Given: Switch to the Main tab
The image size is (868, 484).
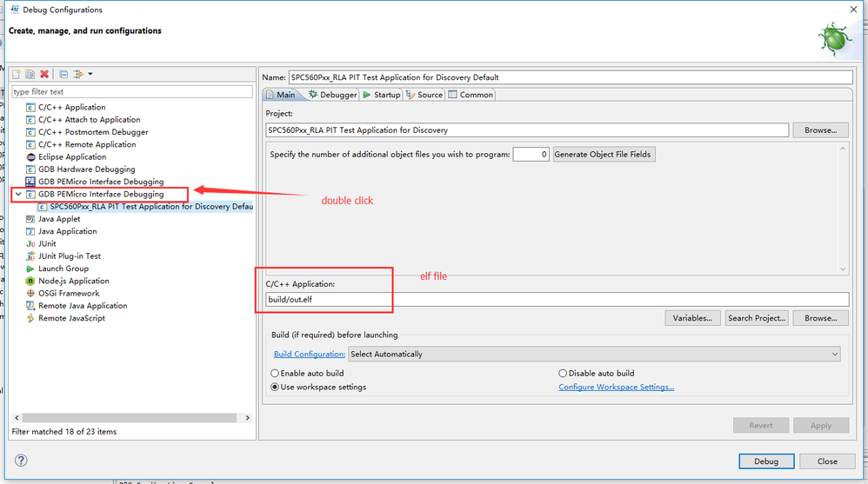Looking at the screenshot, I should tap(282, 95).
